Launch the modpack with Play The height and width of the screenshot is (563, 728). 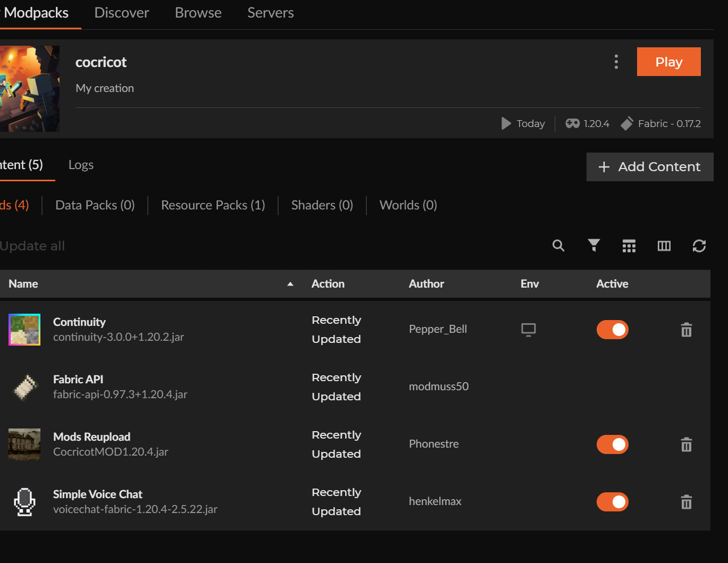pos(669,62)
